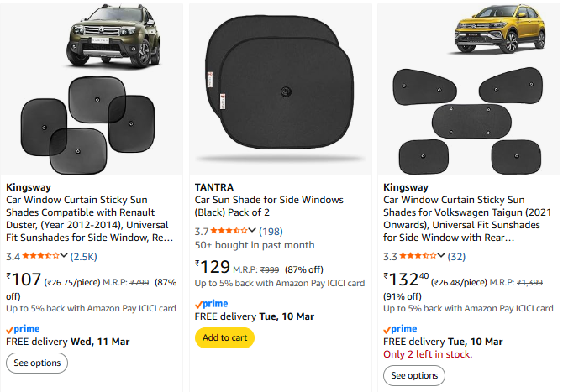See options for Volkswagen Taigun sunshades
This screenshot has height=392, width=563.
coord(414,375)
